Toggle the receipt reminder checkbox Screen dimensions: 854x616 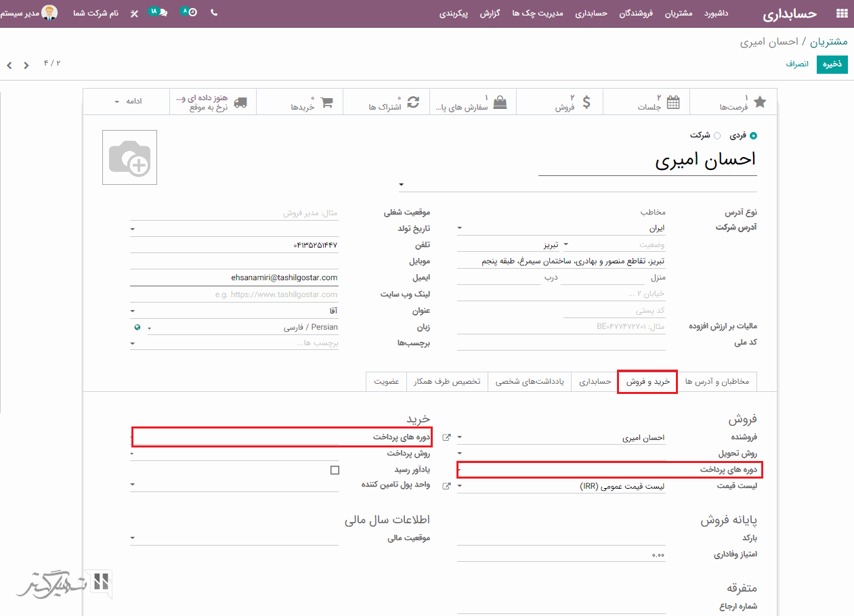[335, 470]
